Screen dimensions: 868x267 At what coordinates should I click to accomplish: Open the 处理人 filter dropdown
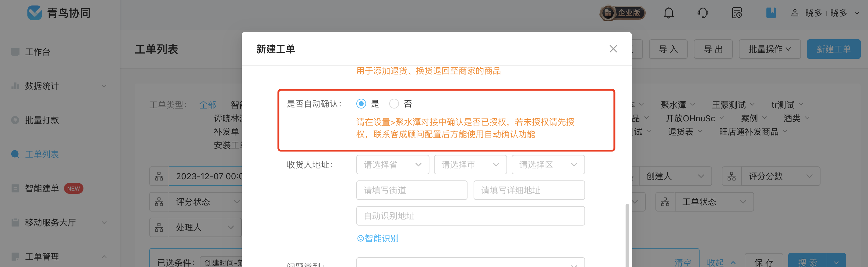click(205, 227)
